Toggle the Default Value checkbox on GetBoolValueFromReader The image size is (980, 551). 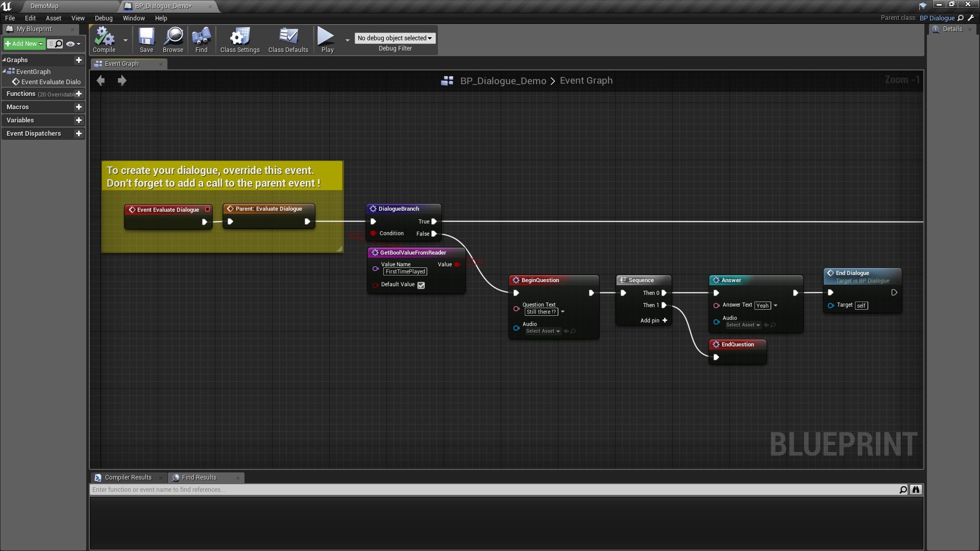pyautogui.click(x=421, y=285)
